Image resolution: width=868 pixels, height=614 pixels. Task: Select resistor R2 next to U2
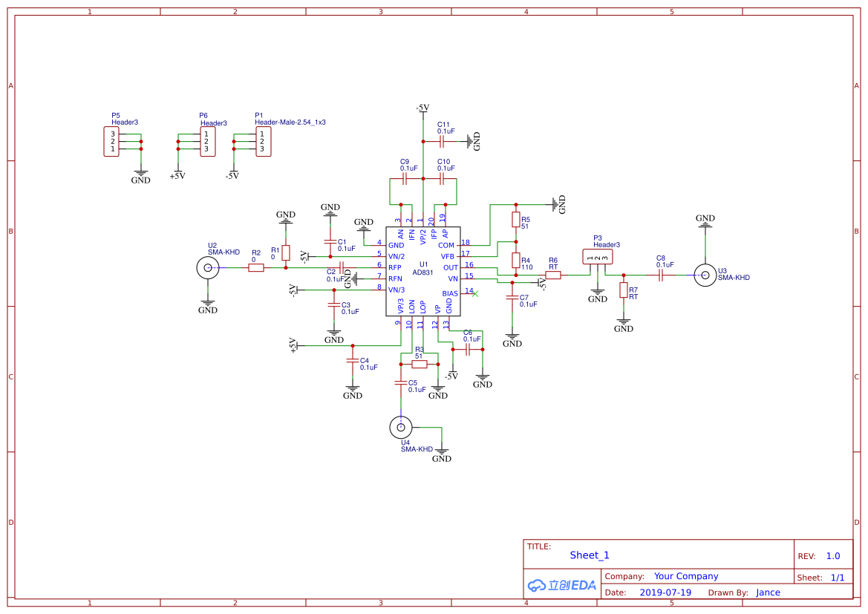[255, 268]
